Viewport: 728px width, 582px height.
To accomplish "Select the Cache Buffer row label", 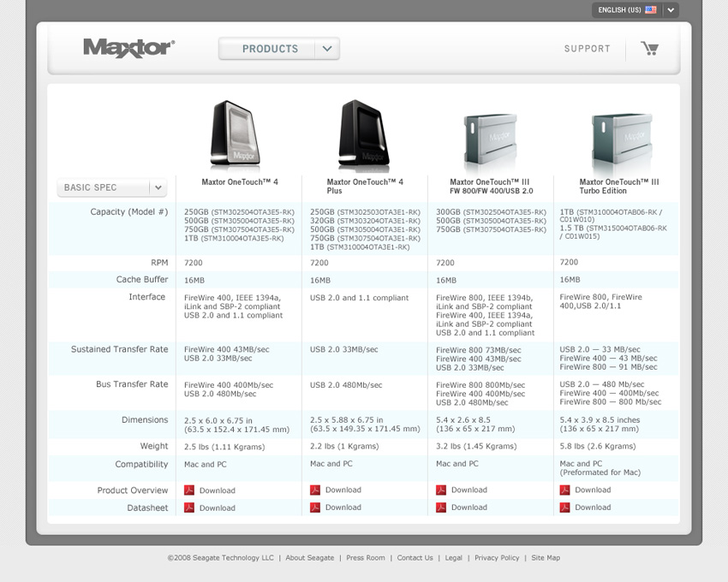I will point(142,279).
